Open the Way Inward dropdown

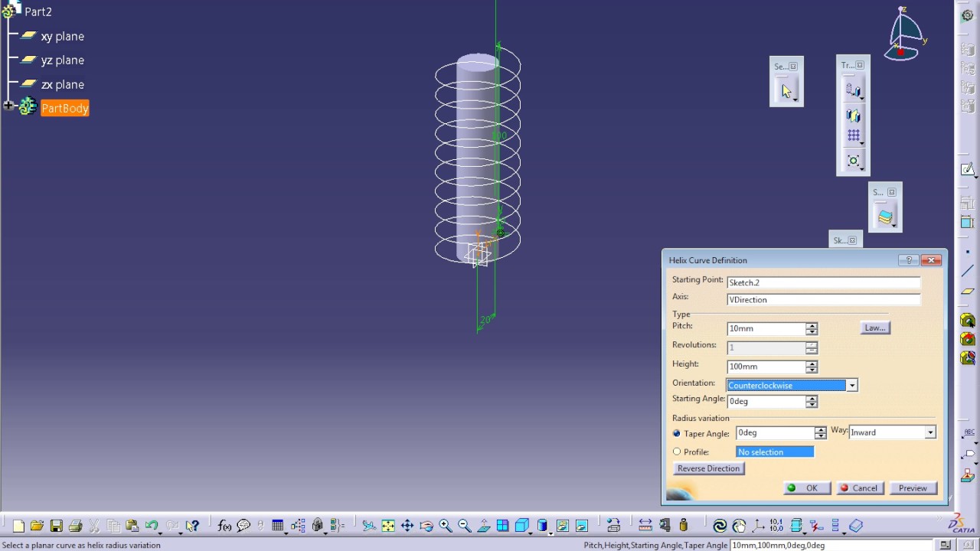point(929,432)
